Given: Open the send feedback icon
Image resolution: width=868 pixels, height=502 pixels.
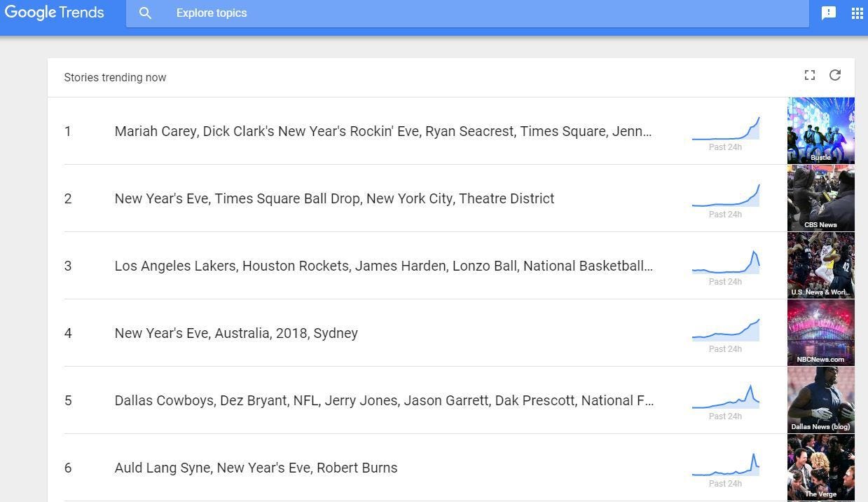Looking at the screenshot, I should (829, 13).
